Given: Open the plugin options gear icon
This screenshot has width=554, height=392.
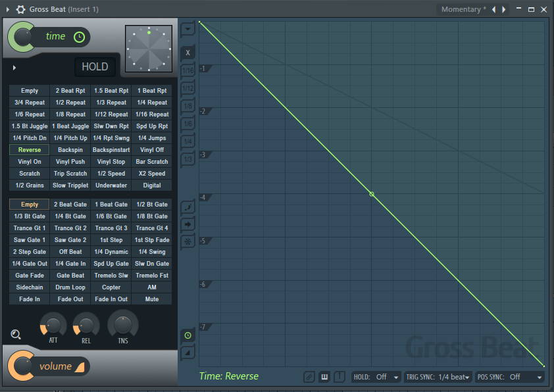Looking at the screenshot, I should pos(21,9).
